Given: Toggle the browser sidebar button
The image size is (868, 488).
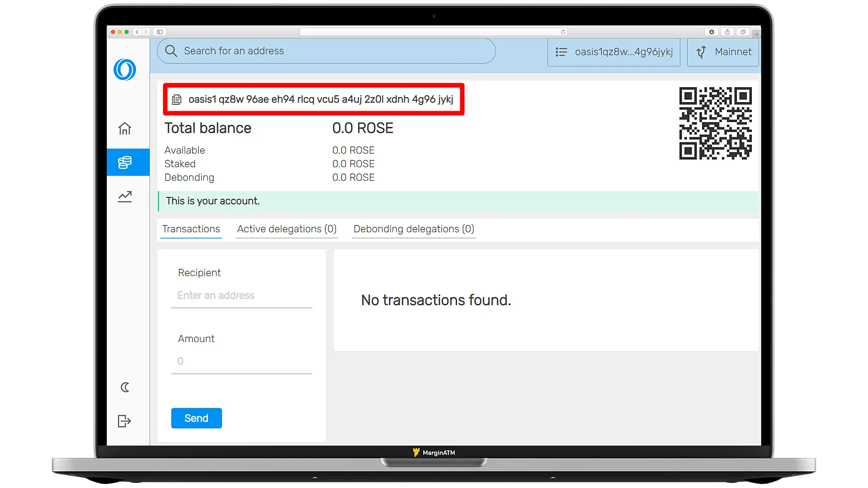Looking at the screenshot, I should click(160, 32).
